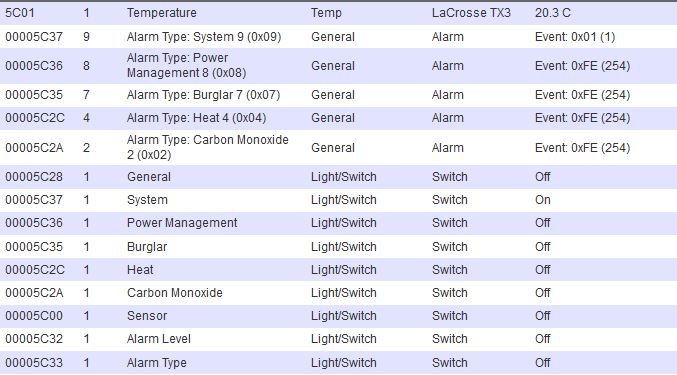Click the Alarm Level switch row

[338, 339]
